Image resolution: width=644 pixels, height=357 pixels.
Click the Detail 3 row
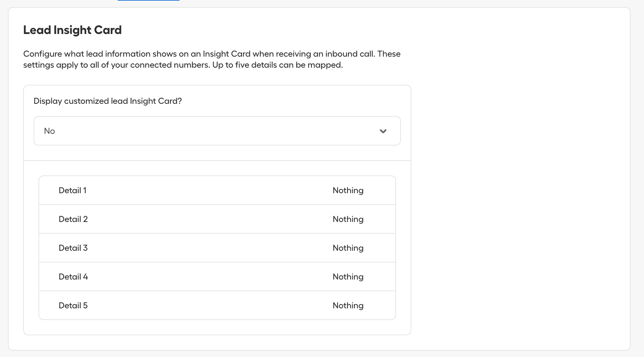click(x=217, y=248)
